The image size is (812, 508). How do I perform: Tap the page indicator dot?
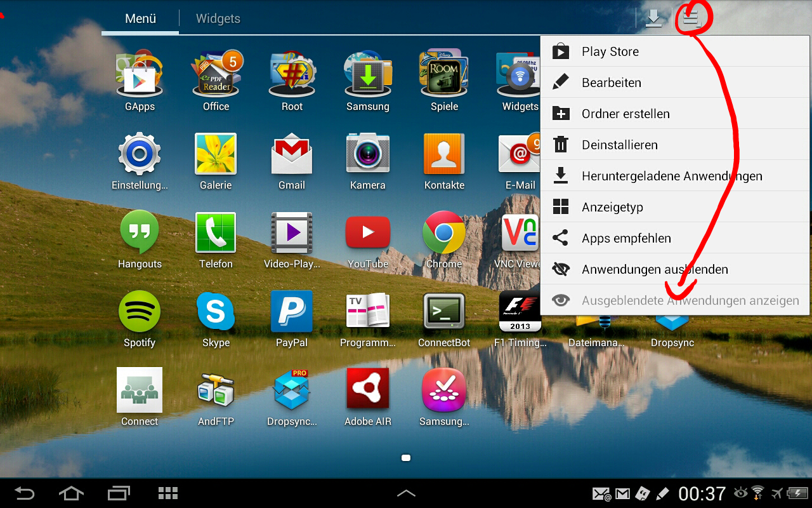(406, 457)
